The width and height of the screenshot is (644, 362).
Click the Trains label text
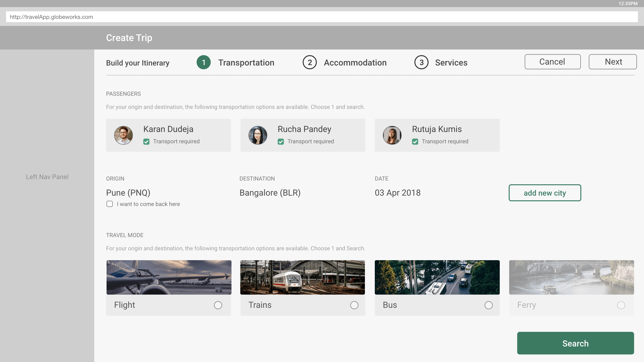tap(260, 305)
